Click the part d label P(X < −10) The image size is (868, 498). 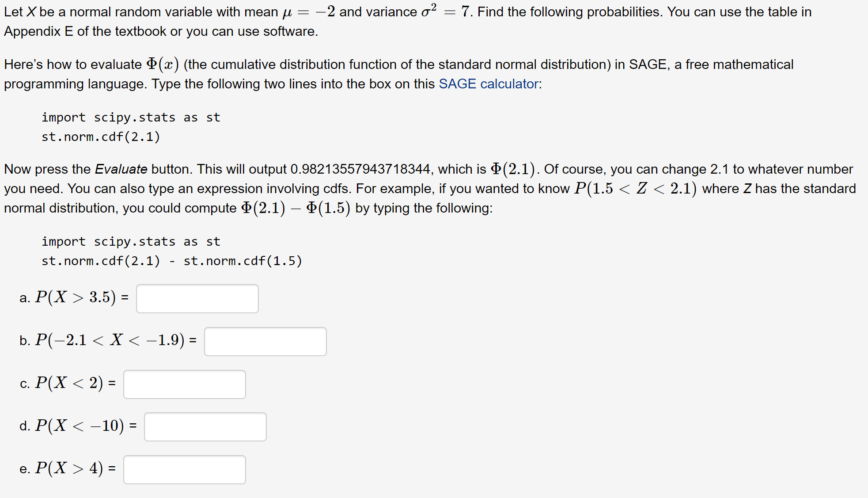point(80,426)
